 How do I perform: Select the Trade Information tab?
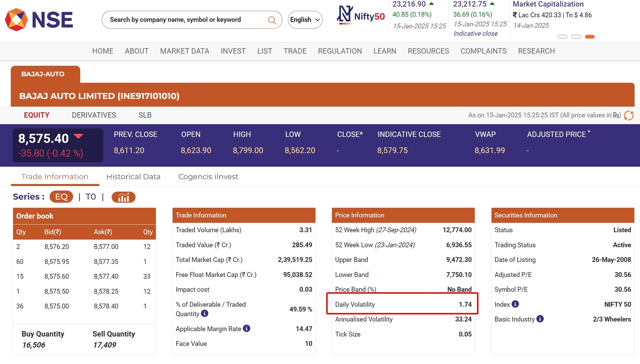point(55,177)
